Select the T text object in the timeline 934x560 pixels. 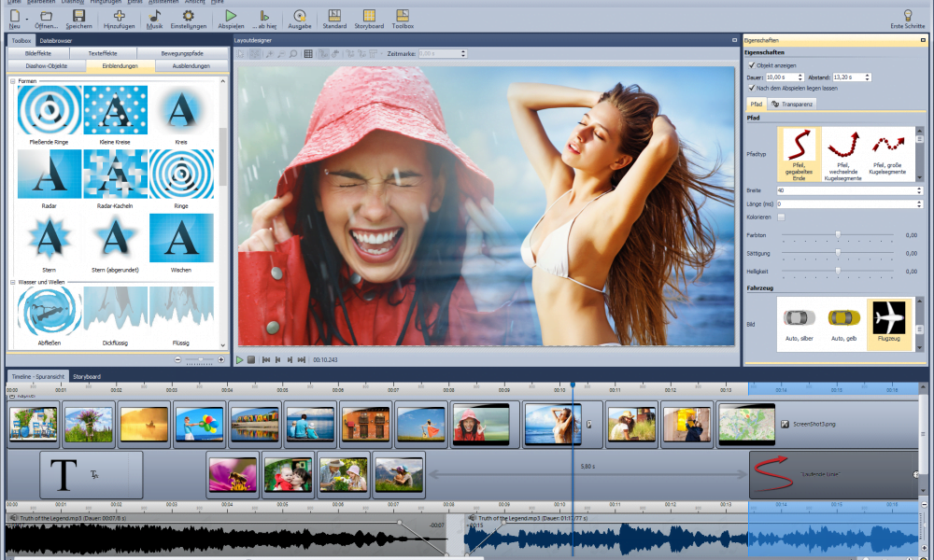92,474
